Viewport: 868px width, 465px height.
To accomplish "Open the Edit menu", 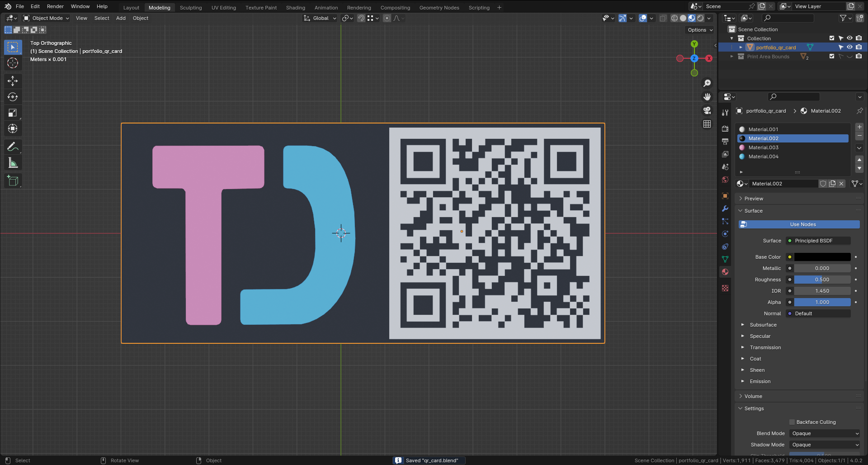I will click(35, 6).
